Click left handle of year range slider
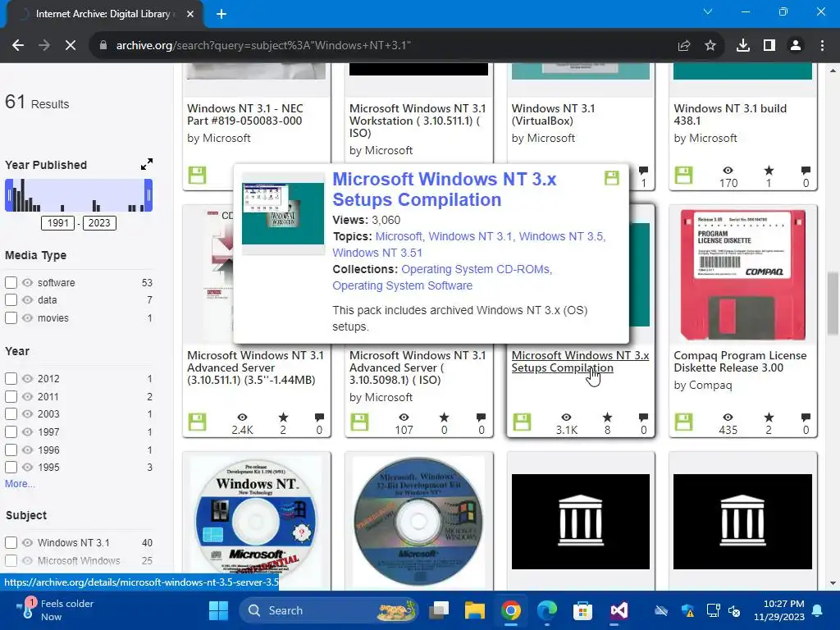Viewport: 840px width, 630px height. tap(8, 195)
